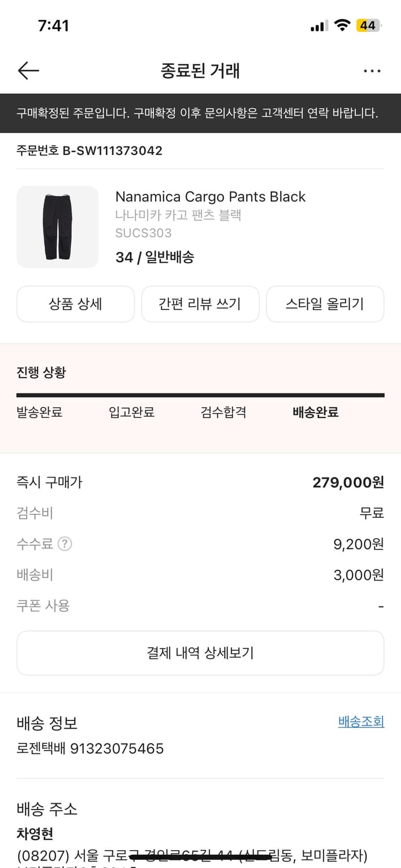Screen dimensions: 401x868
Task: Tap the help icon next to 수수료
Action: pyautogui.click(x=64, y=544)
